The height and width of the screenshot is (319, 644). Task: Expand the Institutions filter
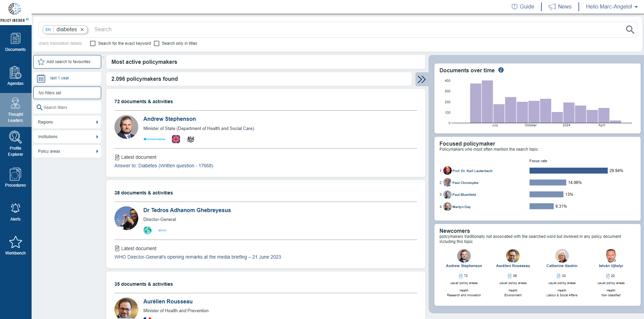pyautogui.click(x=67, y=137)
